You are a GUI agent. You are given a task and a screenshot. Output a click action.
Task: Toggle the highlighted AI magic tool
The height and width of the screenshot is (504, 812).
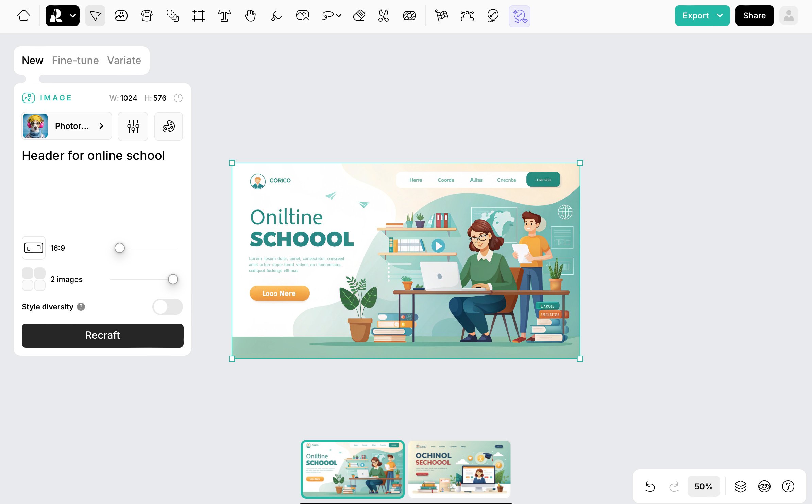pyautogui.click(x=520, y=16)
